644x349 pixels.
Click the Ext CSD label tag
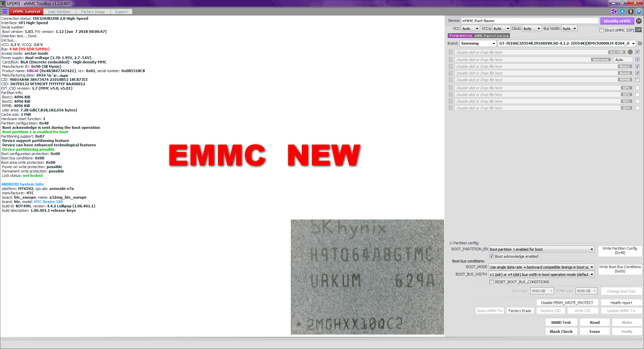click(617, 52)
